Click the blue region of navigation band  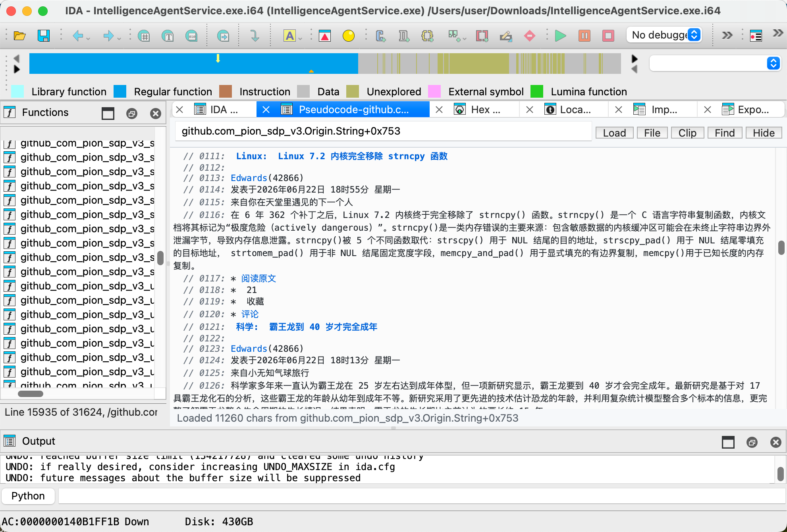pos(193,64)
